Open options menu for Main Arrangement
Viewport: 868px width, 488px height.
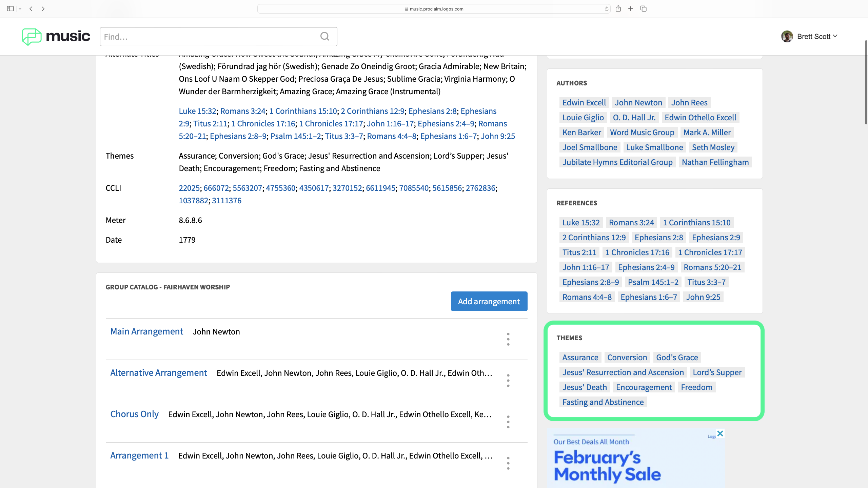[508, 339]
